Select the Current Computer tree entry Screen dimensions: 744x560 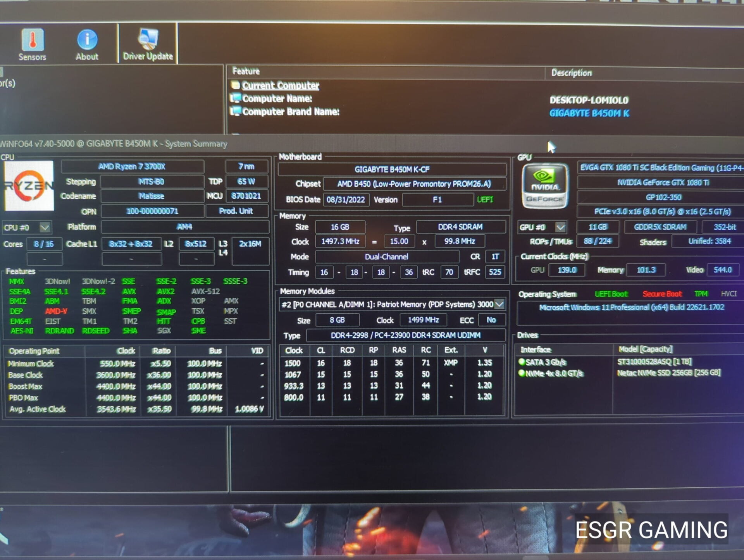(281, 85)
